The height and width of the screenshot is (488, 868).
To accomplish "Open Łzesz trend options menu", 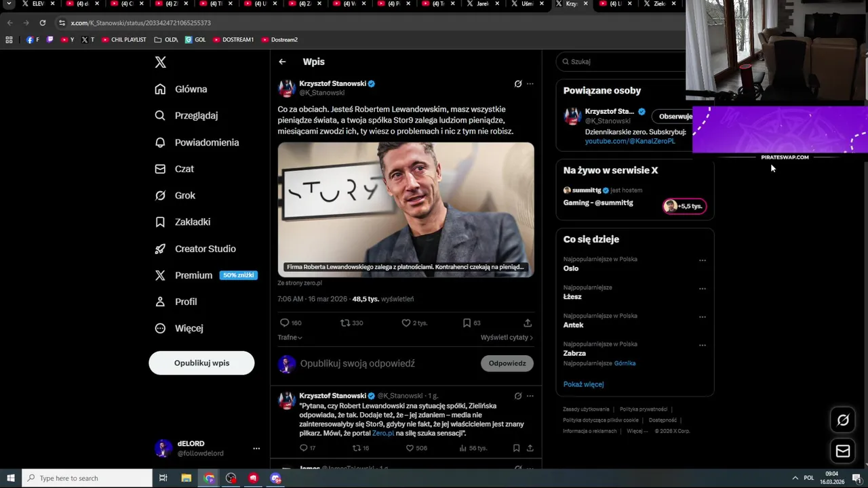I will pyautogui.click(x=703, y=289).
